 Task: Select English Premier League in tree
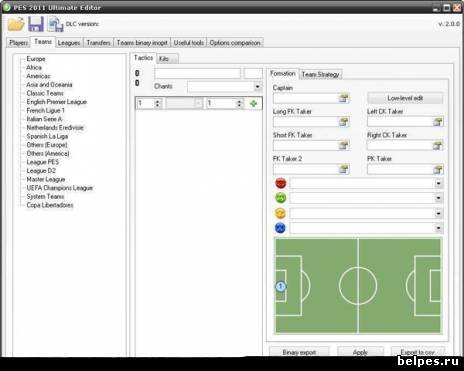tap(57, 102)
